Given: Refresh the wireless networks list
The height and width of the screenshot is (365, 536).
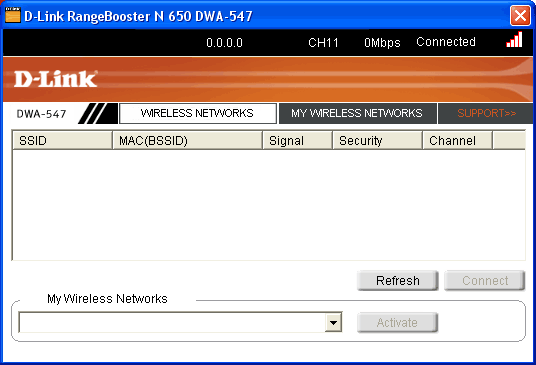Looking at the screenshot, I should click(x=398, y=281).
